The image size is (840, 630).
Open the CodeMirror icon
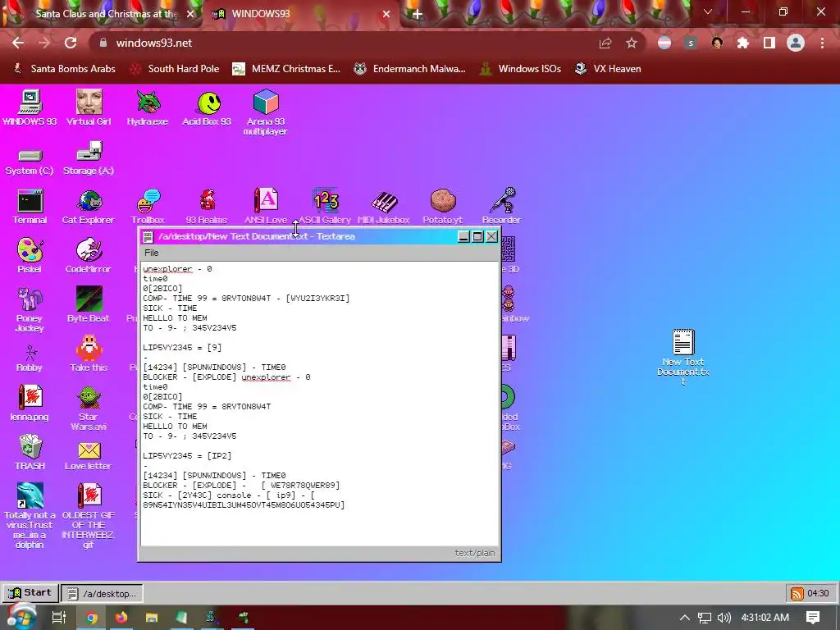click(x=89, y=256)
